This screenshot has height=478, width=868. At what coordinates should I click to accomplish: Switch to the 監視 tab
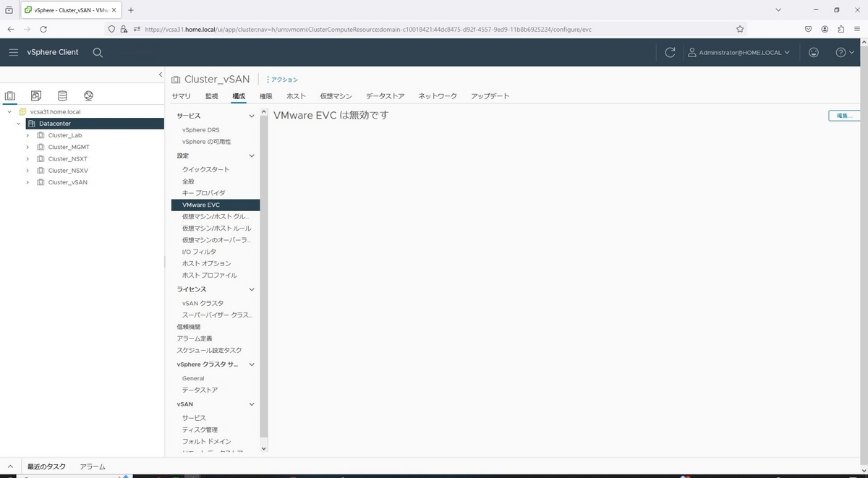[211, 96]
